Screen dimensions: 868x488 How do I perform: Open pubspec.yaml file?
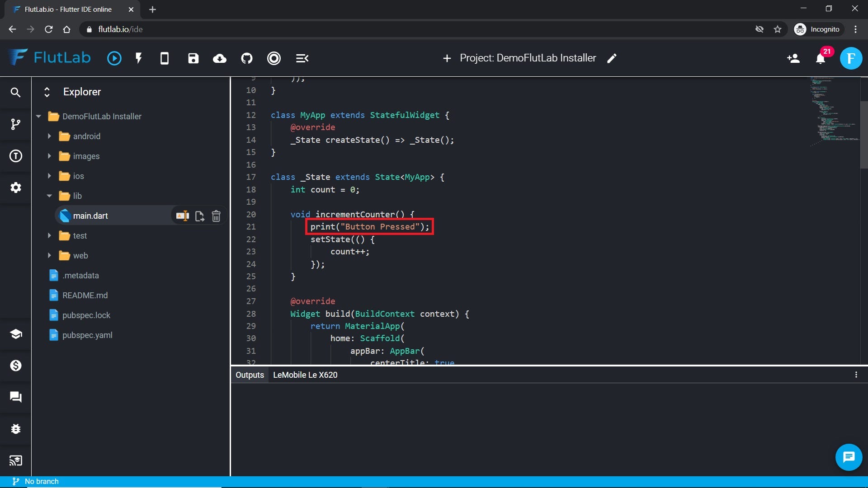87,335
